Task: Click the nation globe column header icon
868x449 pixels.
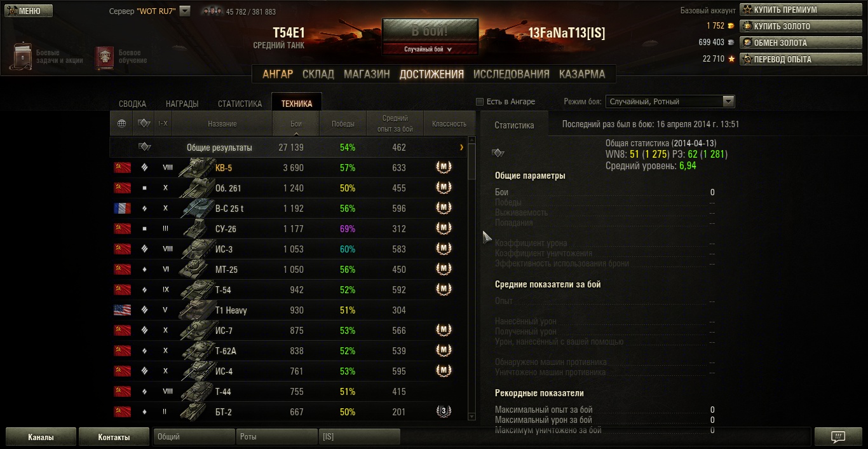Action: 121,123
